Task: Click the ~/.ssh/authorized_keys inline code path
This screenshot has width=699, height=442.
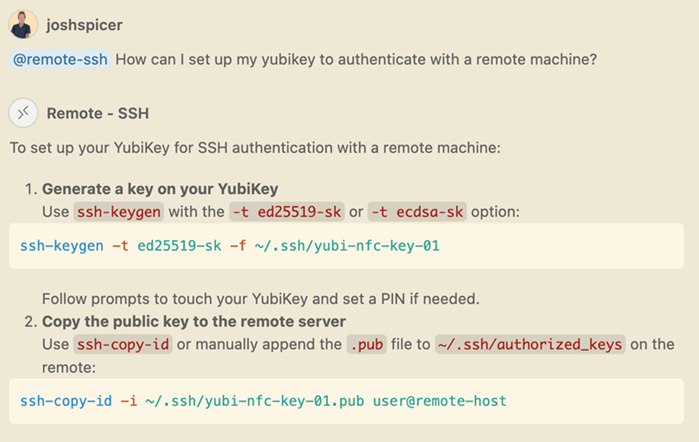Action: click(530, 344)
